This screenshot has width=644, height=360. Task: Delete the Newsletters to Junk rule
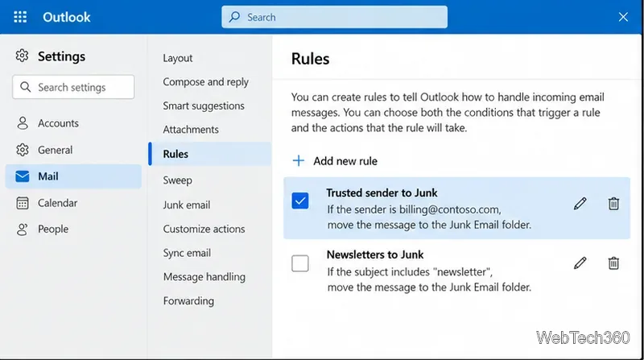(x=613, y=263)
